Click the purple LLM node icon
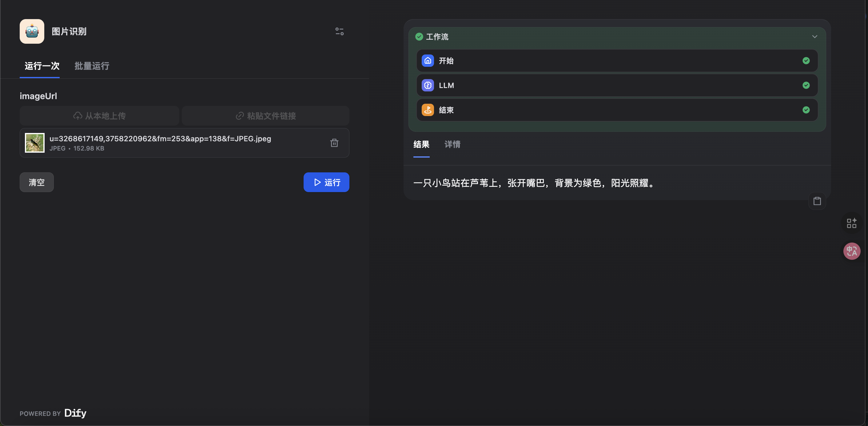 pyautogui.click(x=428, y=85)
